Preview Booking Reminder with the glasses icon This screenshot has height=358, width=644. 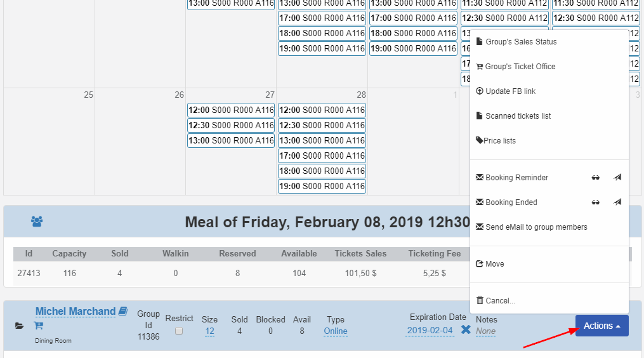click(x=595, y=178)
